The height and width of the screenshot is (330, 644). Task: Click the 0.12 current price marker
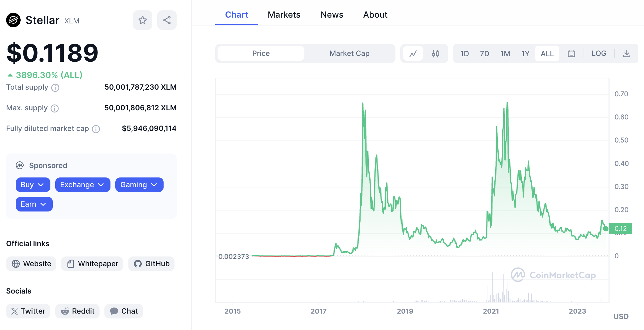pos(621,229)
